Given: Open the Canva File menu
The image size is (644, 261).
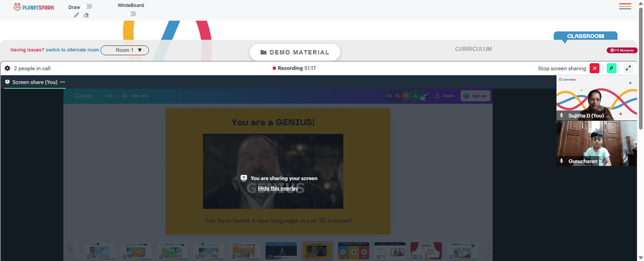Looking at the screenshot, I should click(109, 96).
